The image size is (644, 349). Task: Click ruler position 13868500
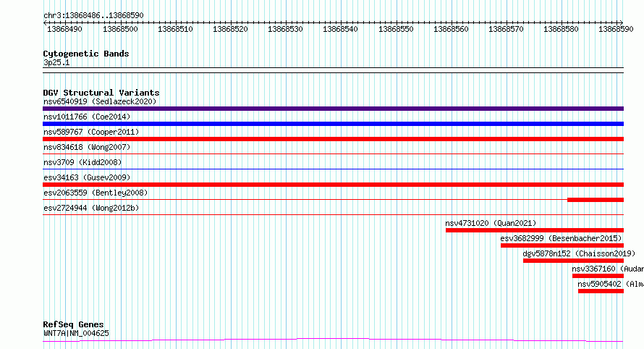[120, 29]
